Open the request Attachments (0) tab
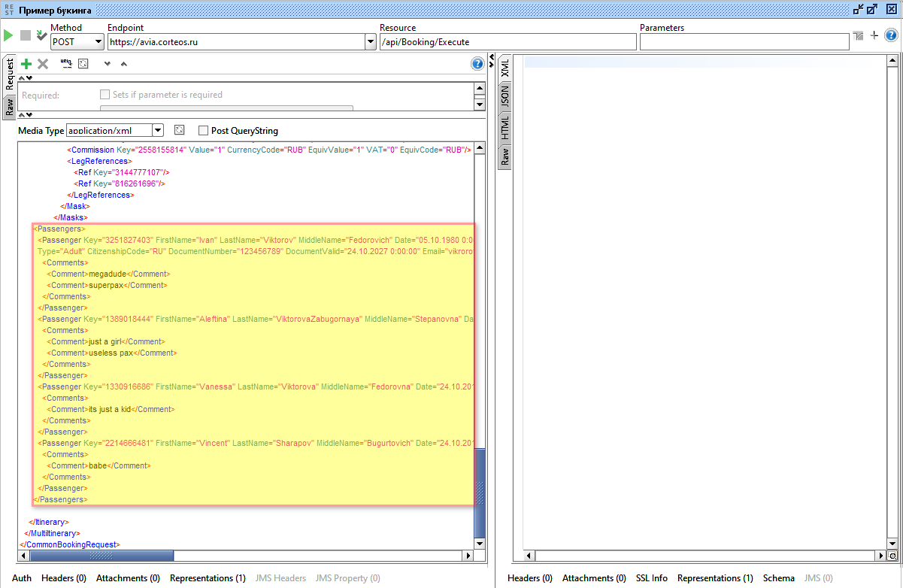 (x=128, y=578)
